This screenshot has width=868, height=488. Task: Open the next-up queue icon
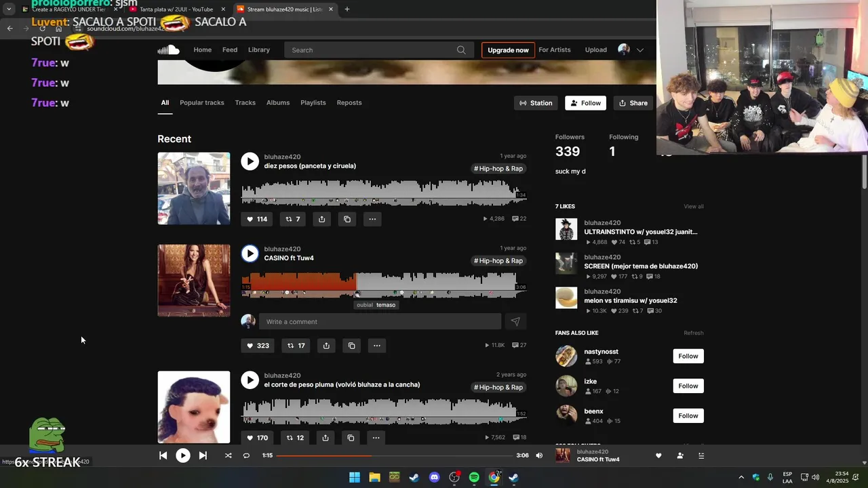coord(701,455)
